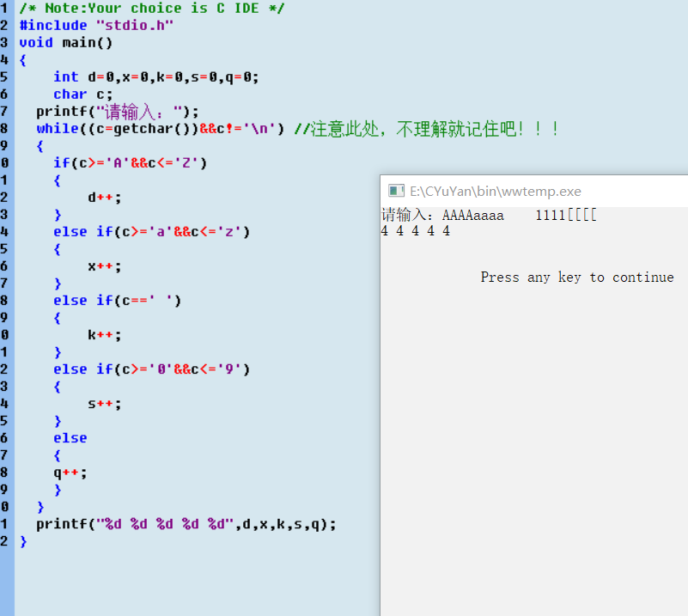Click the final printf("%d %d %d %d %d") line
The image size is (688, 616).
click(x=186, y=524)
